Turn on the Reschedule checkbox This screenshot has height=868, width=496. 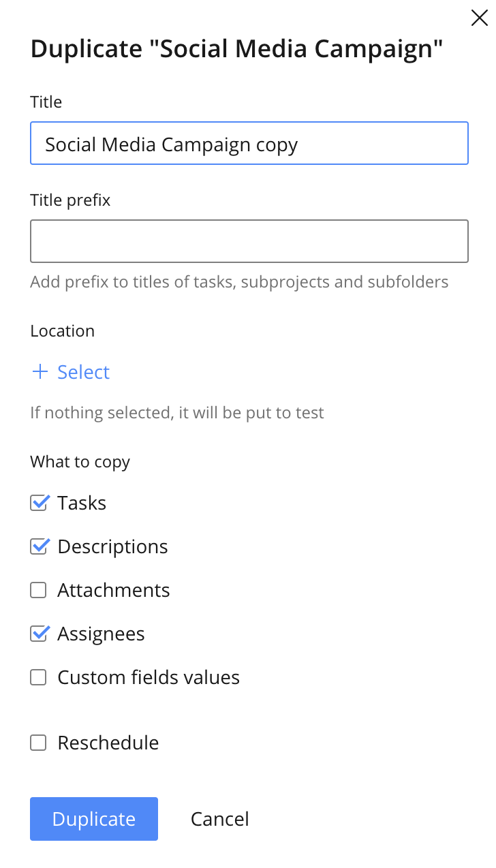pyautogui.click(x=39, y=743)
